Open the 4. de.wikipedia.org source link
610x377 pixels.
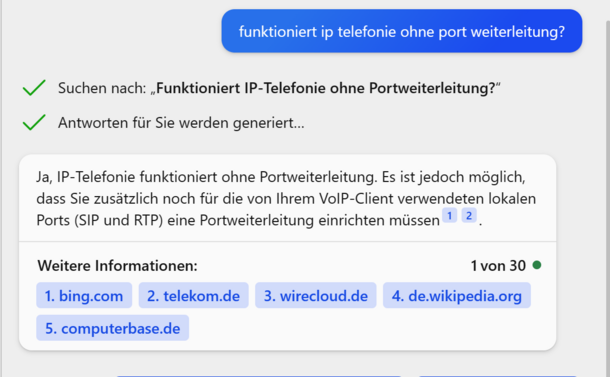coord(457,295)
